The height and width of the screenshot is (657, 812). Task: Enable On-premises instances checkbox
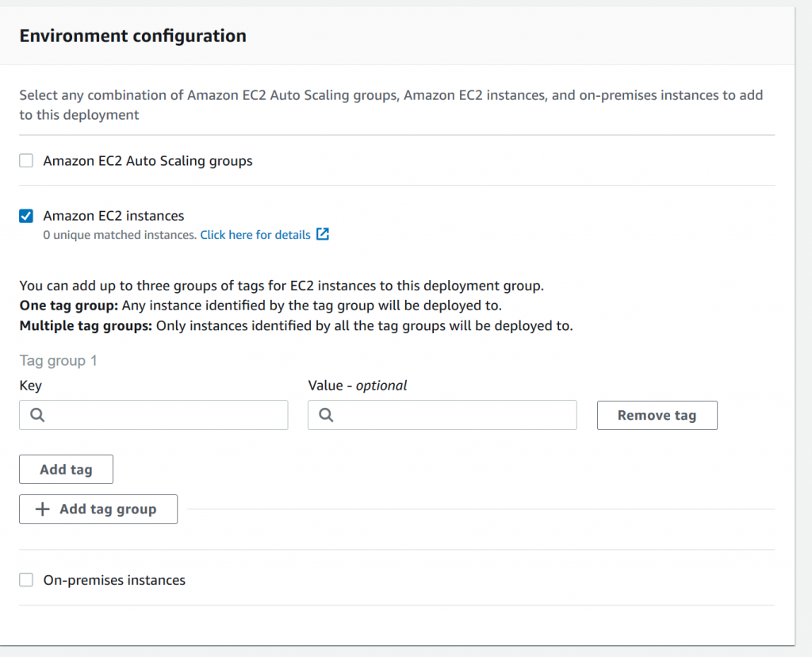26,579
